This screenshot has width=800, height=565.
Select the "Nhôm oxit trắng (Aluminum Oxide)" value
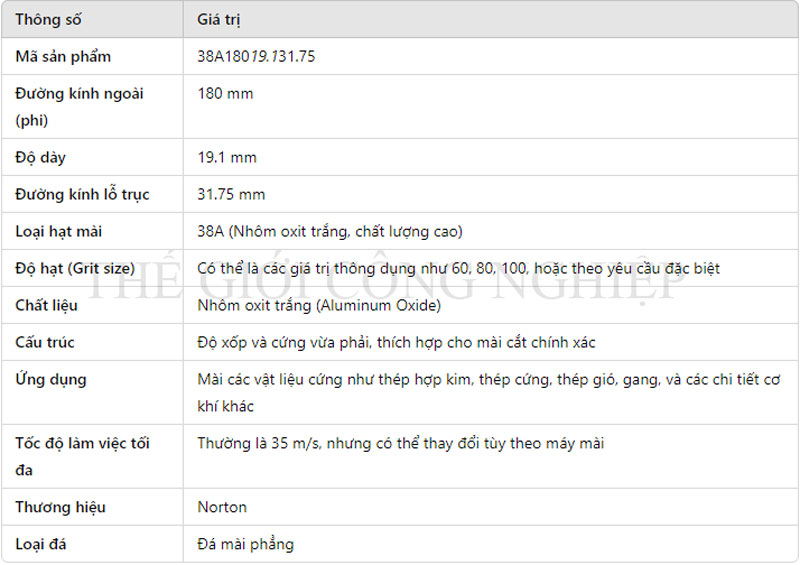pos(319,306)
